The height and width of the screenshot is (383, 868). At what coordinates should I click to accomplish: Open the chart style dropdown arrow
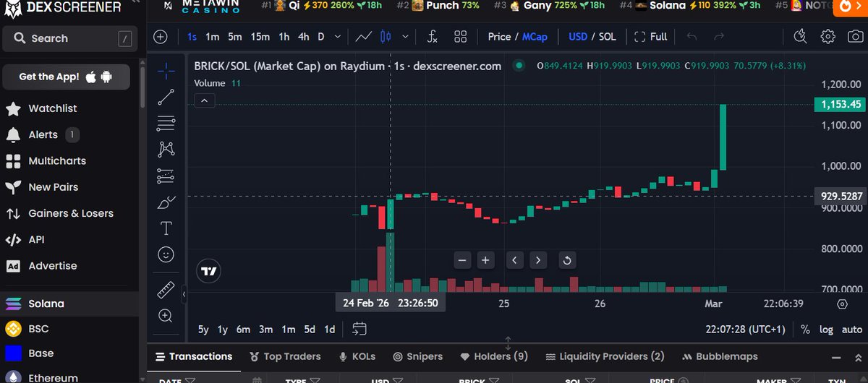(x=405, y=36)
